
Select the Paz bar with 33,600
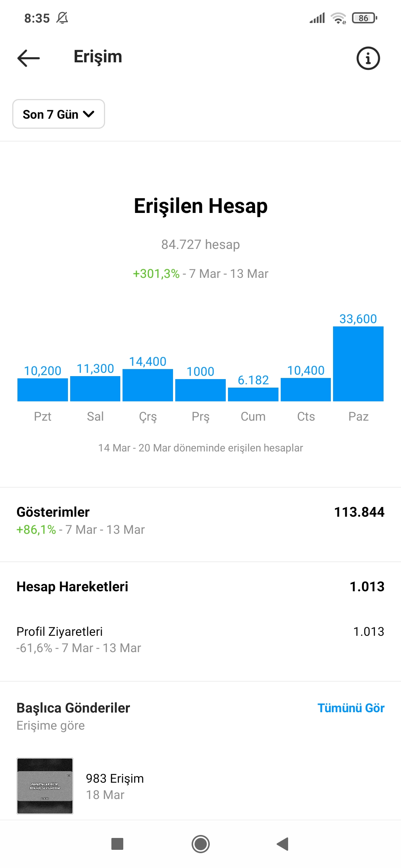pos(358,364)
